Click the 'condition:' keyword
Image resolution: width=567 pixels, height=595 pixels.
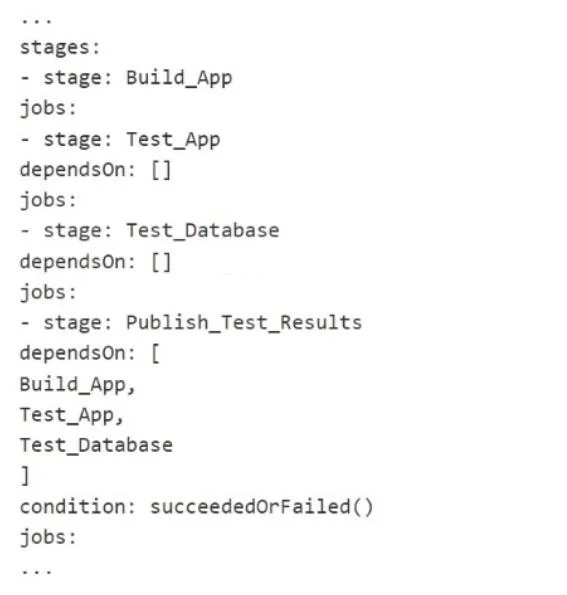pos(77,507)
